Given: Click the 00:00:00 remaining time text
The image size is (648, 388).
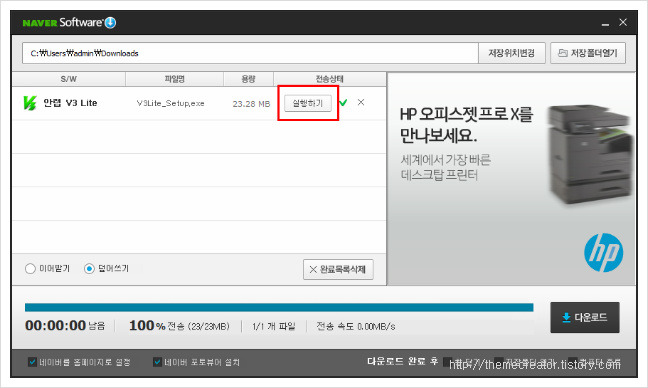Looking at the screenshot, I should [x=55, y=326].
